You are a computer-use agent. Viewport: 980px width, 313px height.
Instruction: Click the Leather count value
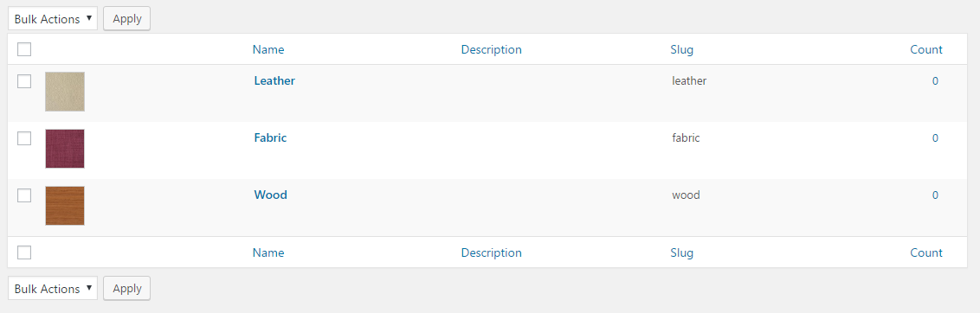pos(935,80)
